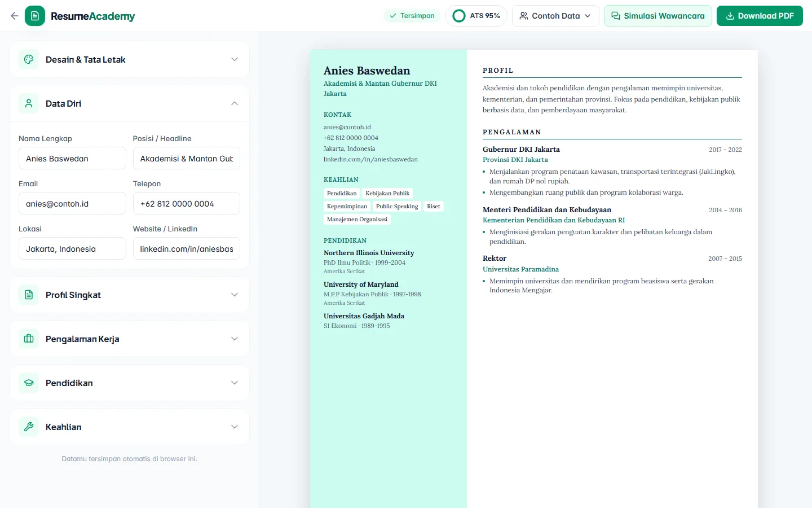The height and width of the screenshot is (508, 812).
Task: Click the users icon in Contoh Data
Action: (x=524, y=16)
